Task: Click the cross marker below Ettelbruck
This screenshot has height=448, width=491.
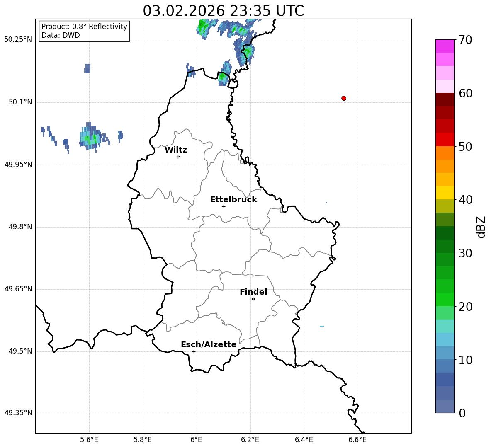Action: [x=224, y=206]
